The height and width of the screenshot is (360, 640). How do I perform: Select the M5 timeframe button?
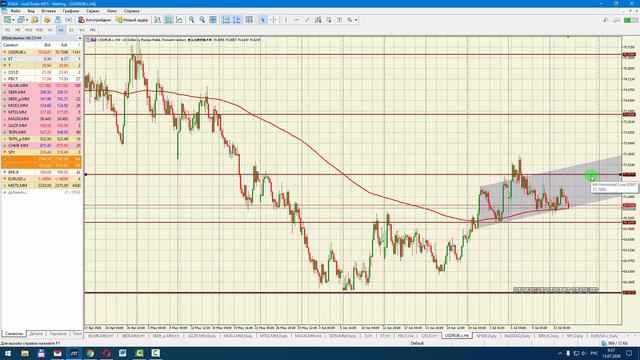[18, 30]
